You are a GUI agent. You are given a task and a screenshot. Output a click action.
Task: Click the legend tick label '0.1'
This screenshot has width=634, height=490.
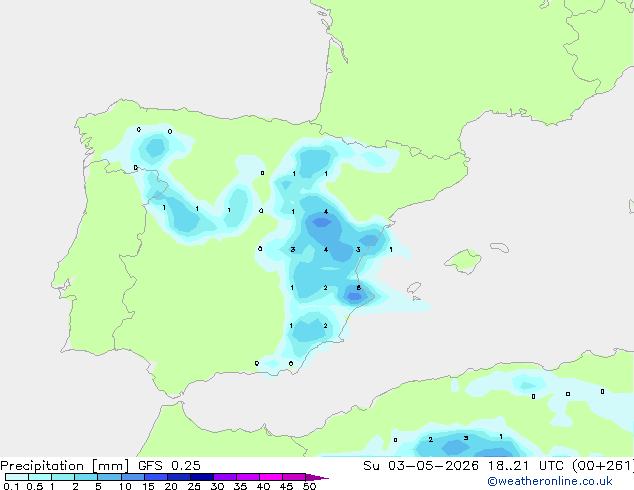point(11,486)
